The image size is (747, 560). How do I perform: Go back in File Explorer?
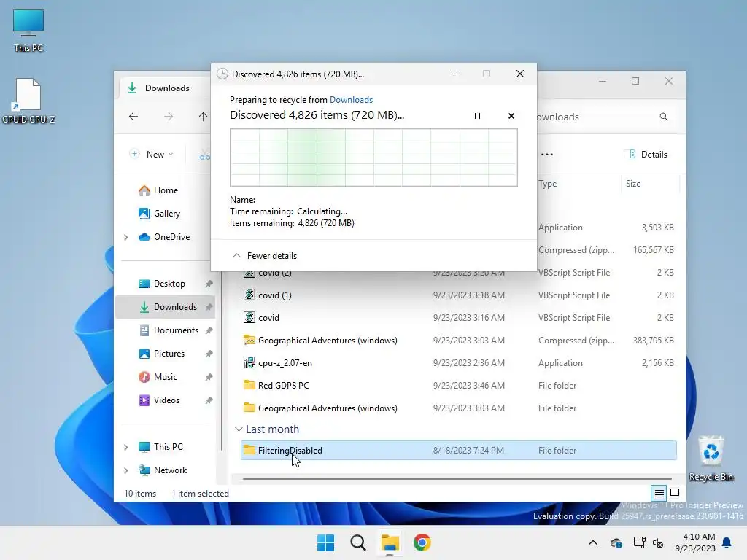coord(133,117)
